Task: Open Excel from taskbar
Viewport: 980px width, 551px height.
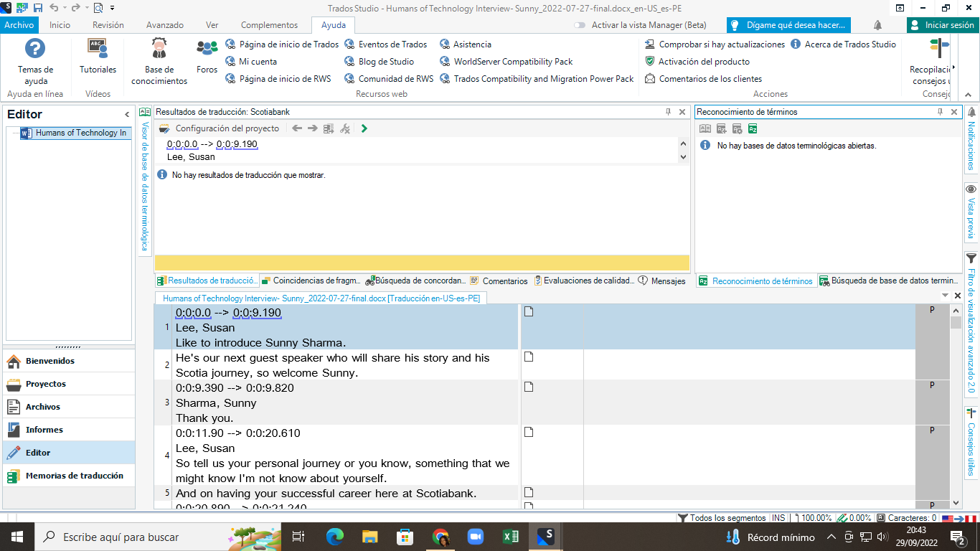Action: tap(511, 537)
